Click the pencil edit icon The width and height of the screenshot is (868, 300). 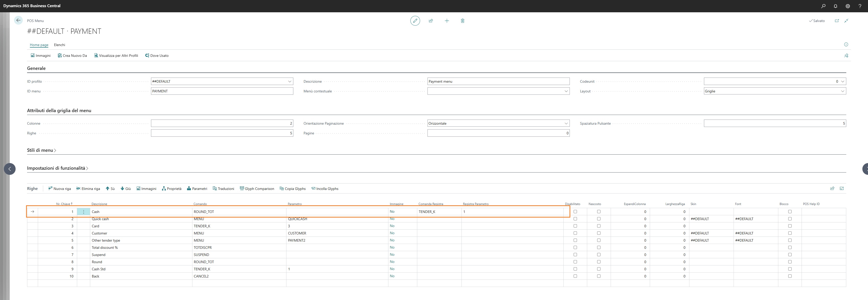(415, 20)
